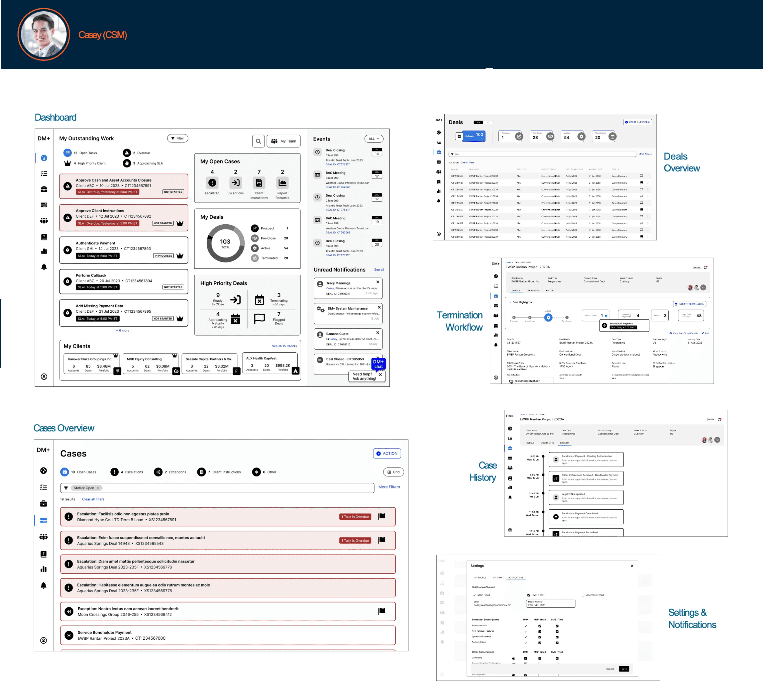763x700 pixels.
Task: Toggle Comments DM+ checkbox in Other Subscriptions
Action: click(x=526, y=658)
